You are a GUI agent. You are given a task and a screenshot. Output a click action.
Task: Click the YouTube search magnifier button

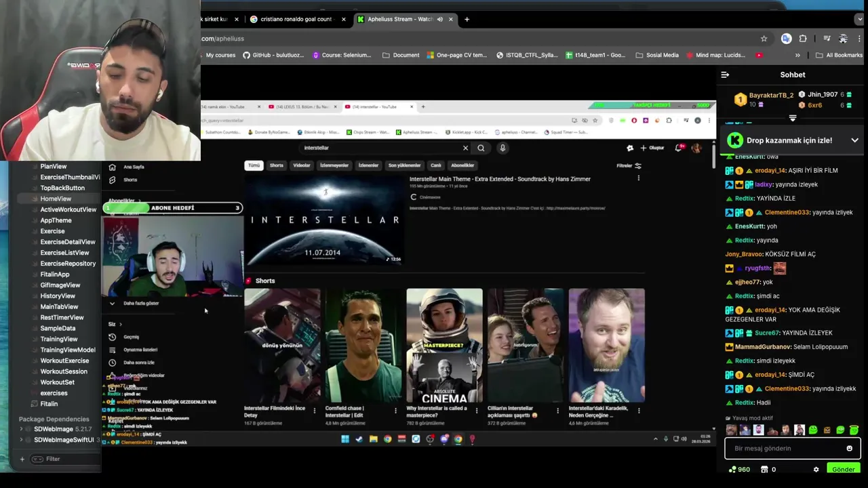point(481,148)
